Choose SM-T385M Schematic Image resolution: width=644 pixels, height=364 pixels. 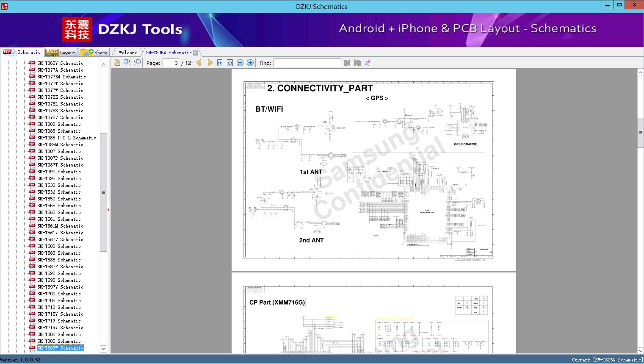click(x=60, y=144)
